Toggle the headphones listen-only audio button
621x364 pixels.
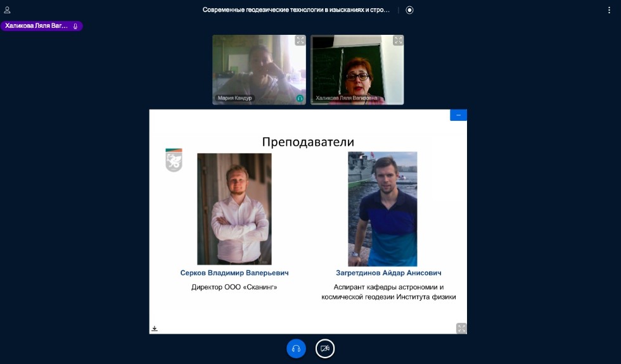coord(296,348)
